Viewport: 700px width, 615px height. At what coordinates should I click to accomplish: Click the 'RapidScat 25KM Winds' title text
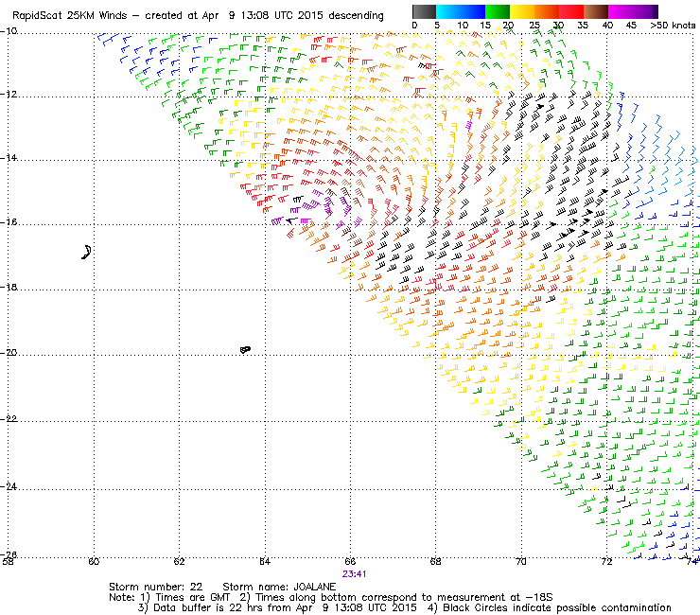(70, 16)
